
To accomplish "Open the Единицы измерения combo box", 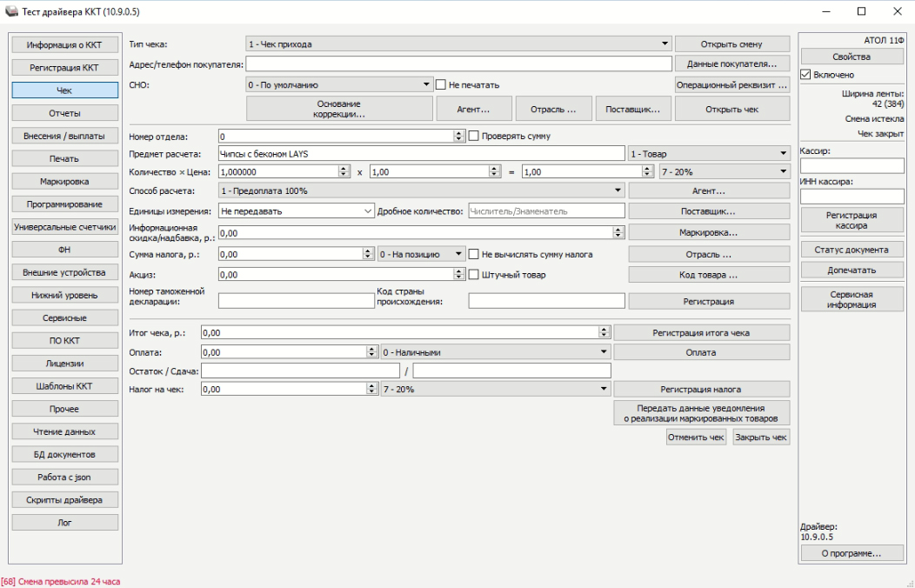I will [x=367, y=210].
